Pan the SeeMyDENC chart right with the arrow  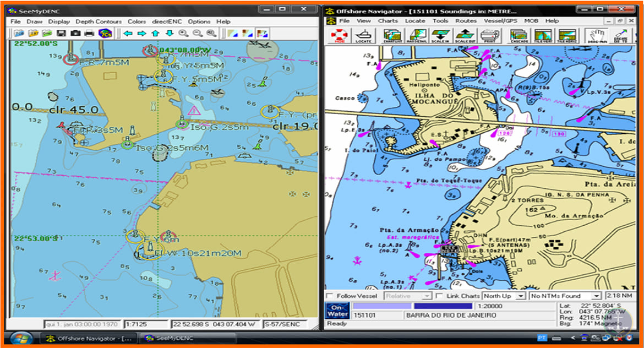click(x=141, y=33)
